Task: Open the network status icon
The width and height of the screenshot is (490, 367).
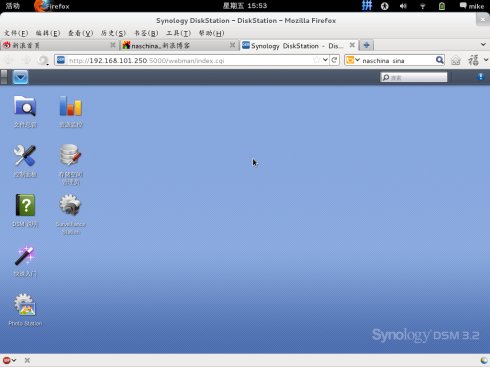Action: [422, 6]
